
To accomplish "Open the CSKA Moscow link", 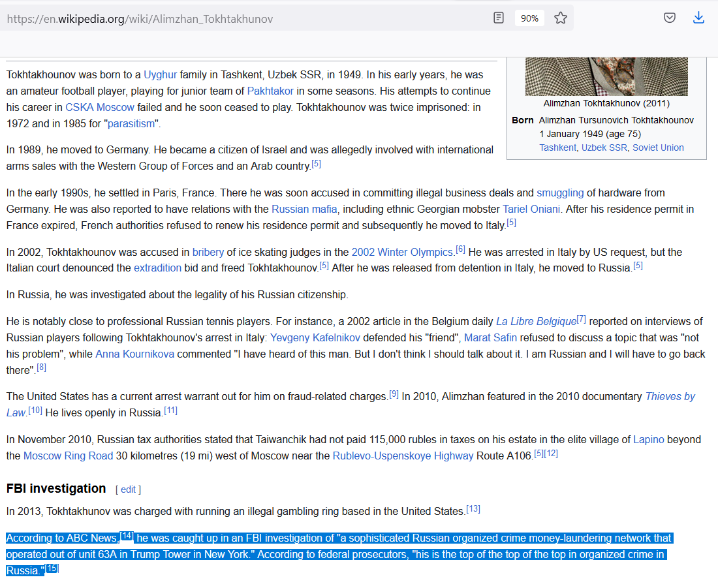I will (x=100, y=107).
